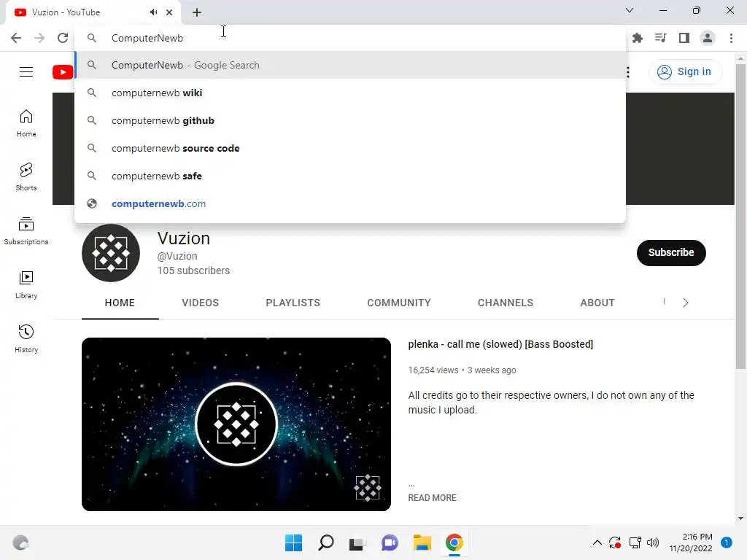Switch to the CHANNELS tab

click(506, 303)
